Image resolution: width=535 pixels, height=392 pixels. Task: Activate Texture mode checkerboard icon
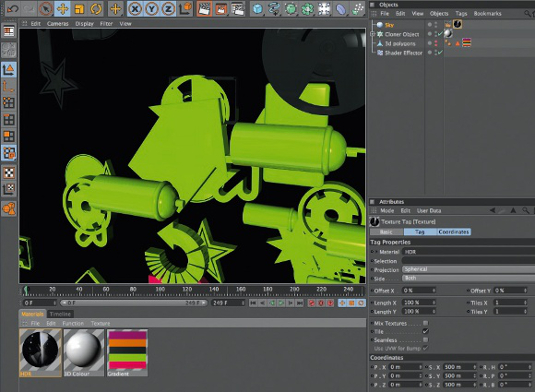pos(9,173)
